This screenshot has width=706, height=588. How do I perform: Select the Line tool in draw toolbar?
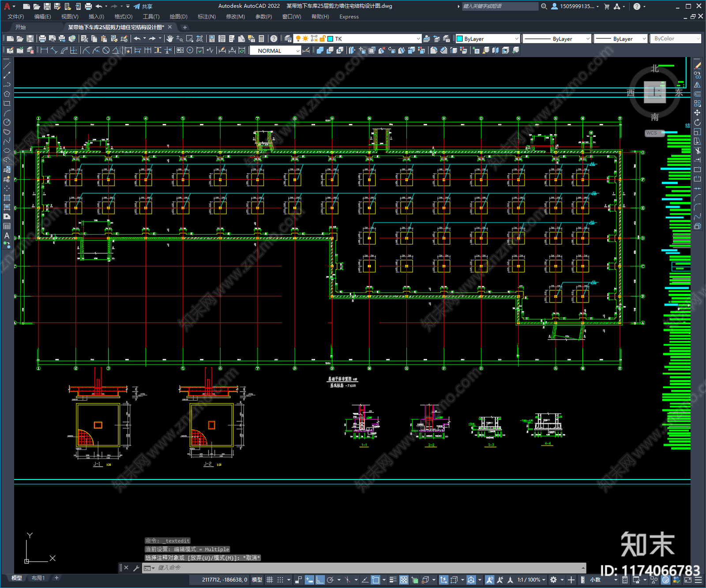(x=7, y=65)
